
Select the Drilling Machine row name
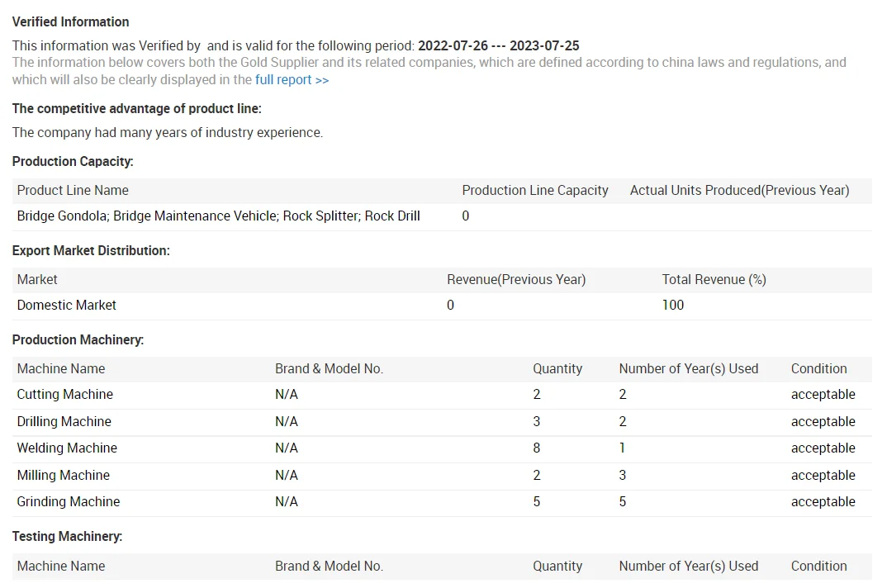click(x=64, y=421)
